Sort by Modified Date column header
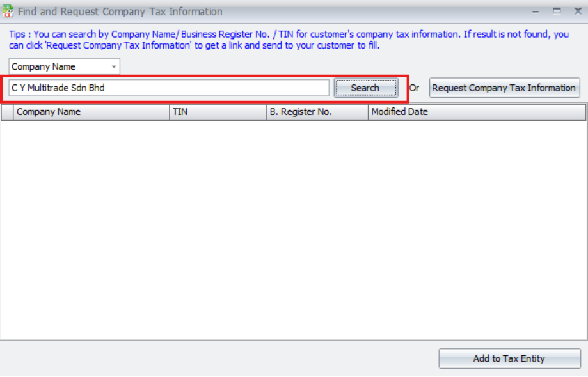This screenshot has width=588, height=377. pyautogui.click(x=477, y=112)
